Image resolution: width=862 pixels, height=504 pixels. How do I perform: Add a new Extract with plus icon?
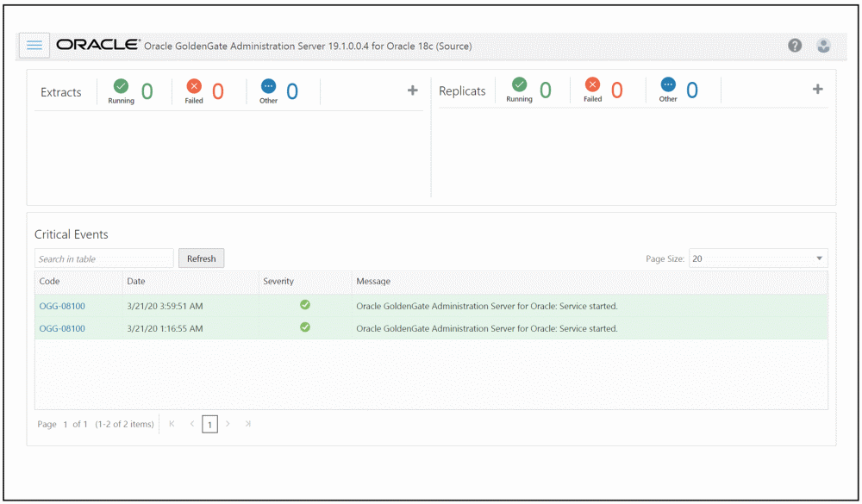click(412, 90)
